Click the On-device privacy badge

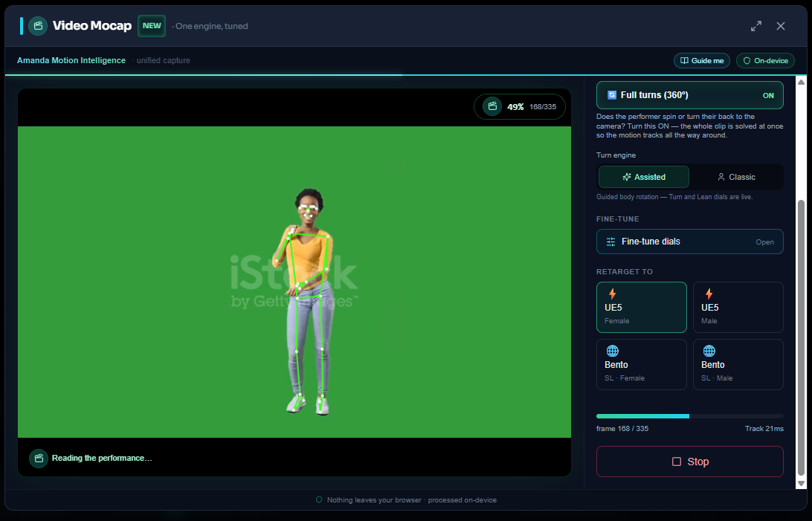coord(765,60)
